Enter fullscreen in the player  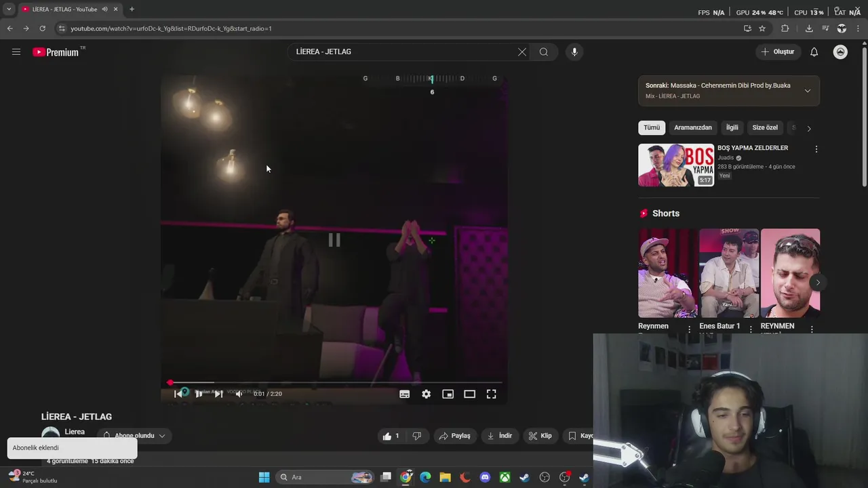coord(492,394)
